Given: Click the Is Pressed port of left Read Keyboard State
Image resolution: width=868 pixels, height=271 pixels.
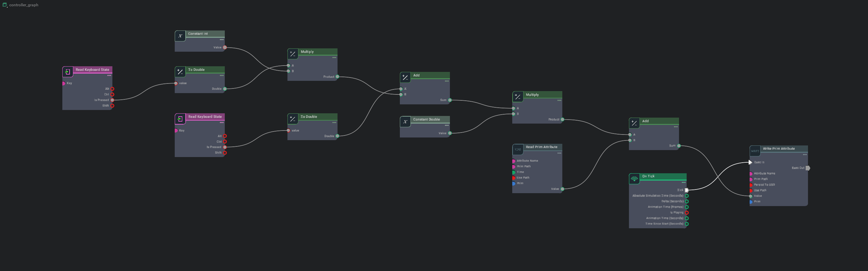Looking at the screenshot, I should coord(112,100).
